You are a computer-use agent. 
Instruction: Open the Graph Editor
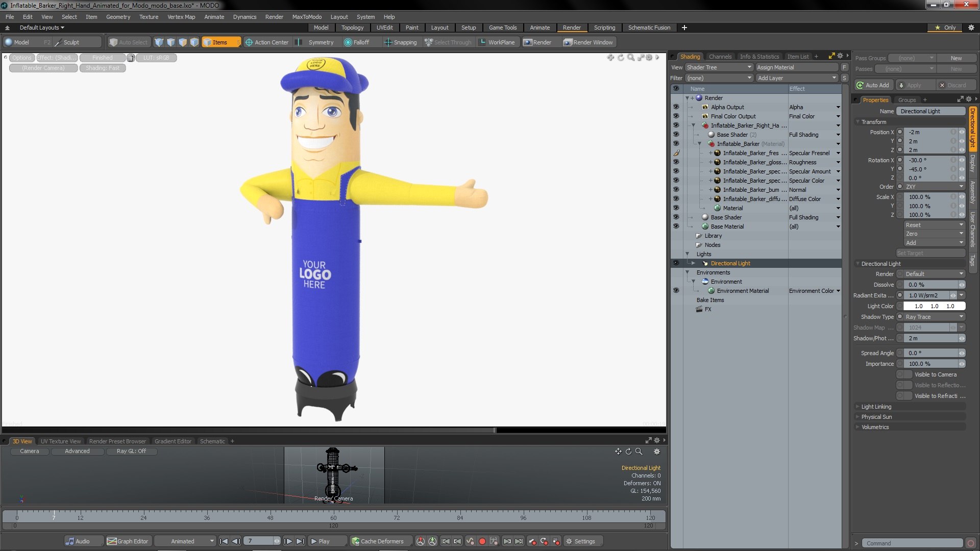128,541
